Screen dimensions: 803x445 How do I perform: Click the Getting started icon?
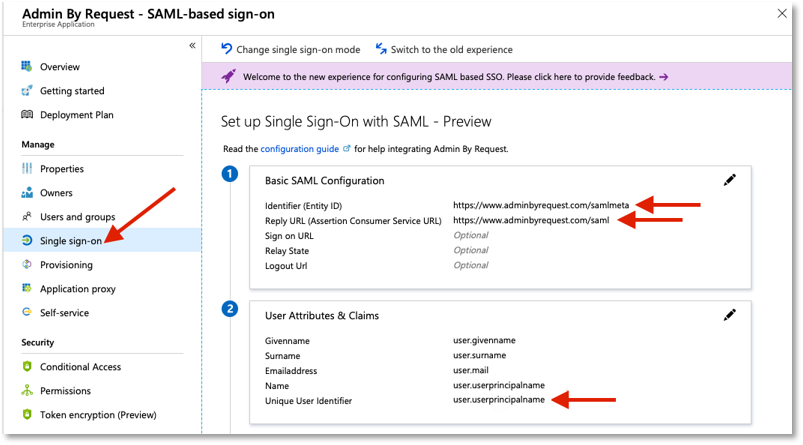27,91
